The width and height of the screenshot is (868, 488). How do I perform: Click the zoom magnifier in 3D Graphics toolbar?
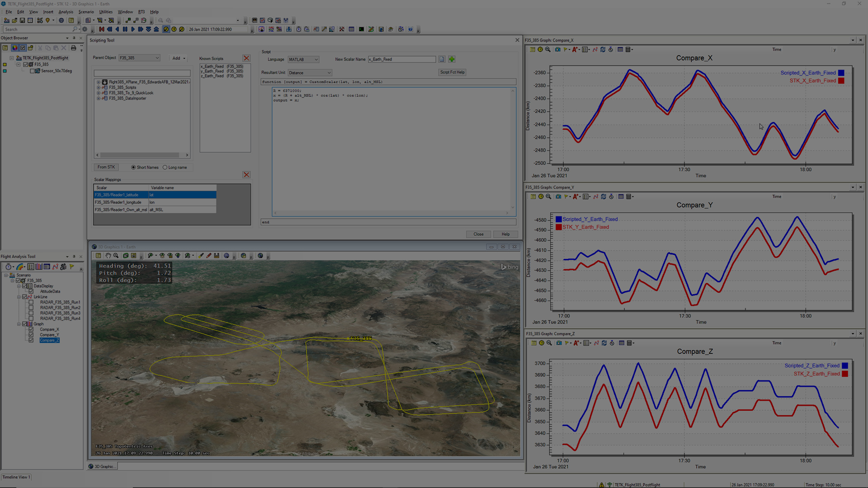tap(116, 256)
